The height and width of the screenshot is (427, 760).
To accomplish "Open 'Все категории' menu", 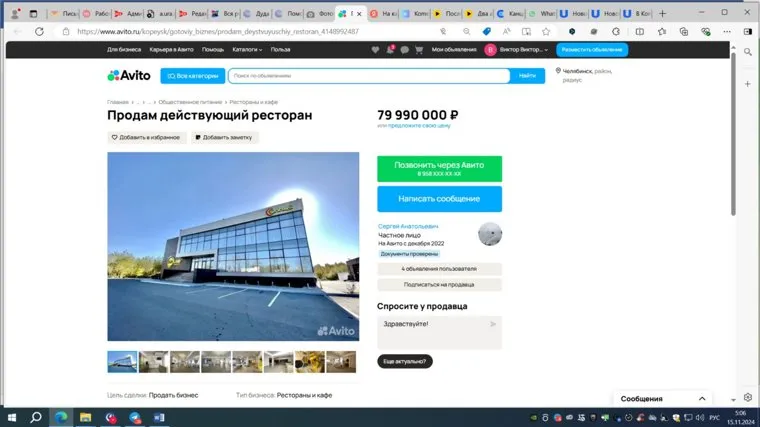I will point(191,75).
